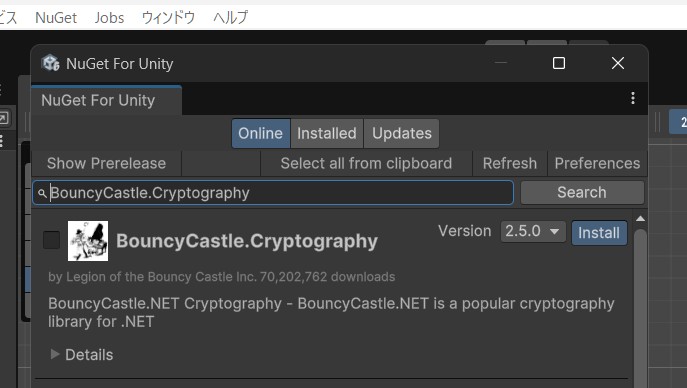This screenshot has width=687, height=388.
Task: Open the ウィンドウ menu
Action: [x=168, y=18]
